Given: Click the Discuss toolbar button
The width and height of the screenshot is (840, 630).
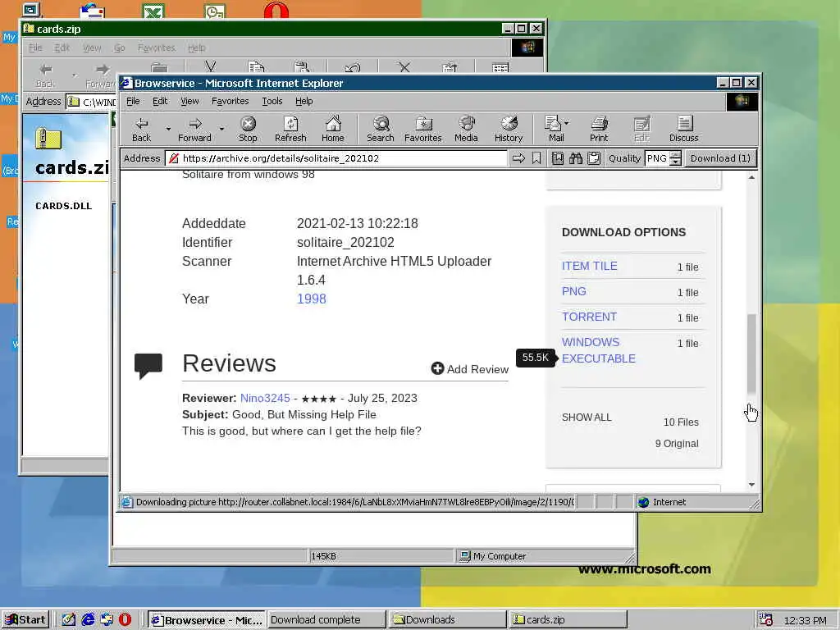Looking at the screenshot, I should pos(683,129).
